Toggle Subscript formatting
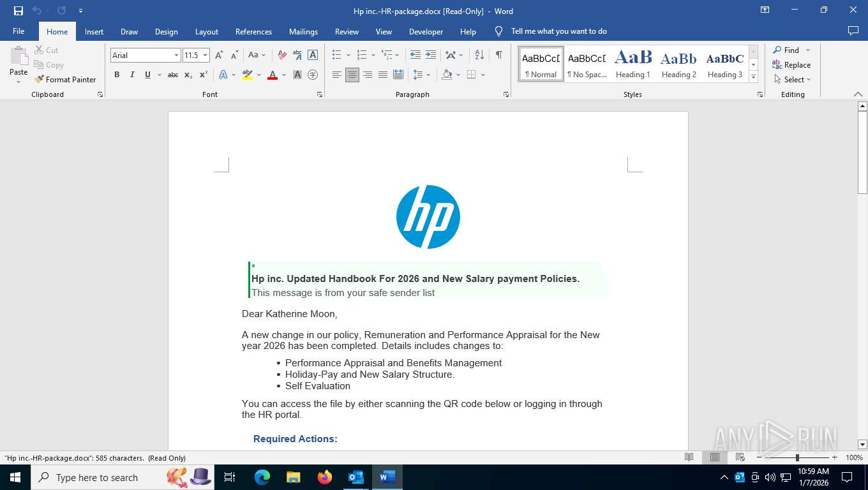The width and height of the screenshot is (868, 490). (x=188, y=75)
